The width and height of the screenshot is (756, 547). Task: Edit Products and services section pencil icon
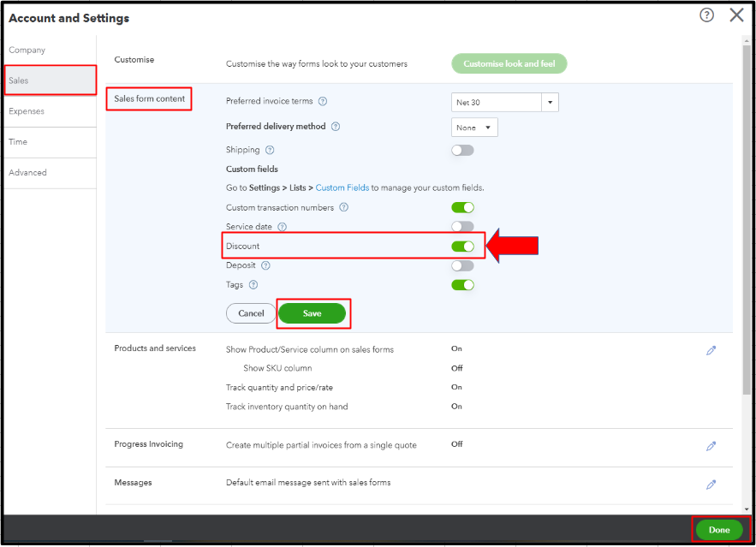click(711, 350)
